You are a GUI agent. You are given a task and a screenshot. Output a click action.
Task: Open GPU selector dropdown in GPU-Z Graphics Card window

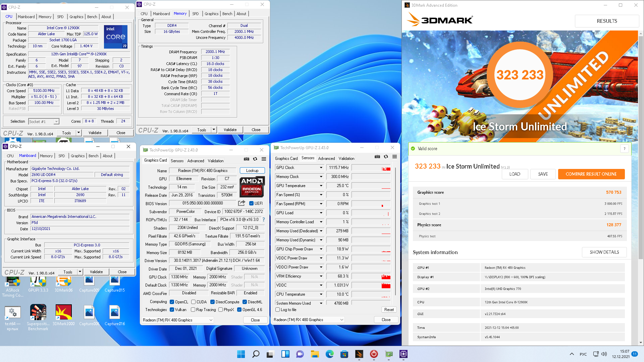click(178, 320)
